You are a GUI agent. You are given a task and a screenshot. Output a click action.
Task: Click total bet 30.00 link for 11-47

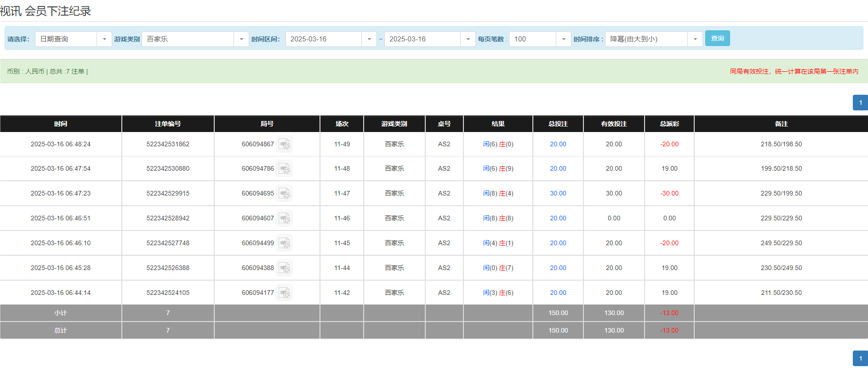(558, 194)
